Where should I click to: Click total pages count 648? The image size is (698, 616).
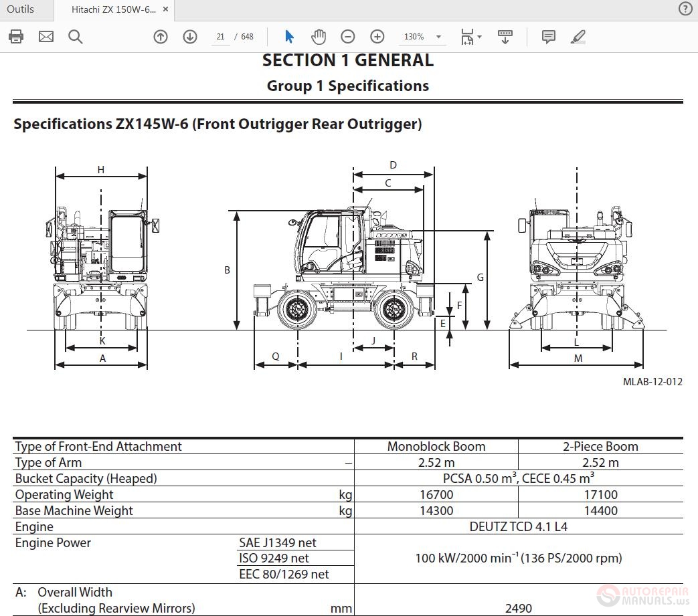247,37
